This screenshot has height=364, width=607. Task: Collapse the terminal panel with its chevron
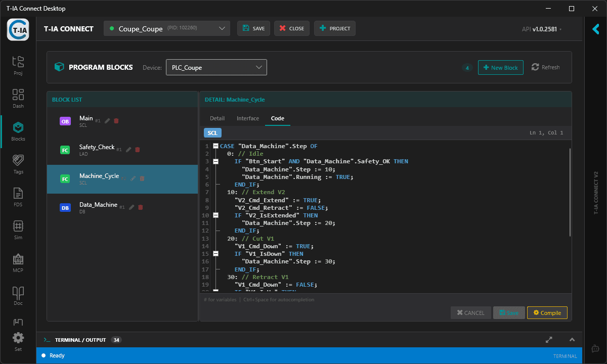(572, 340)
